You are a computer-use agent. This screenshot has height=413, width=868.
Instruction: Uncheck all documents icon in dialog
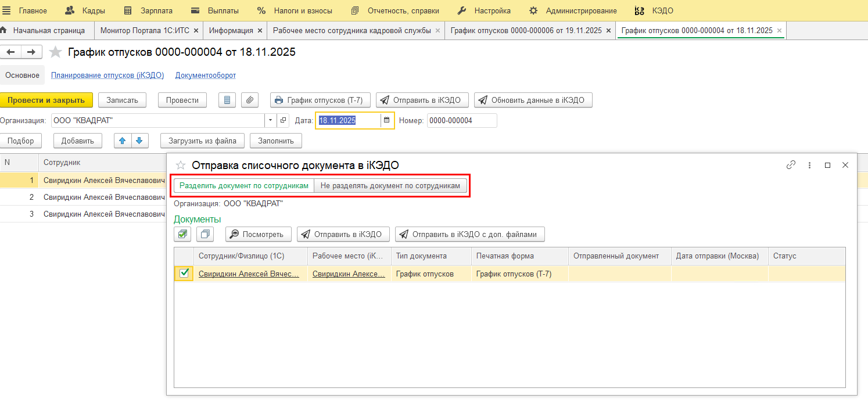click(x=205, y=234)
